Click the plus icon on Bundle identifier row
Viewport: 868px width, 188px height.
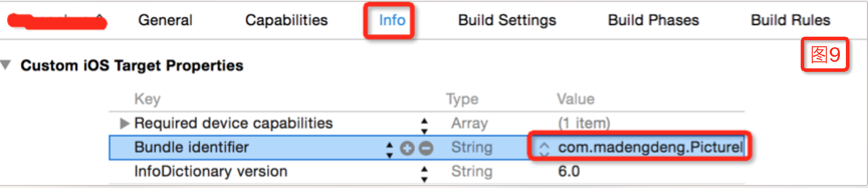407,148
